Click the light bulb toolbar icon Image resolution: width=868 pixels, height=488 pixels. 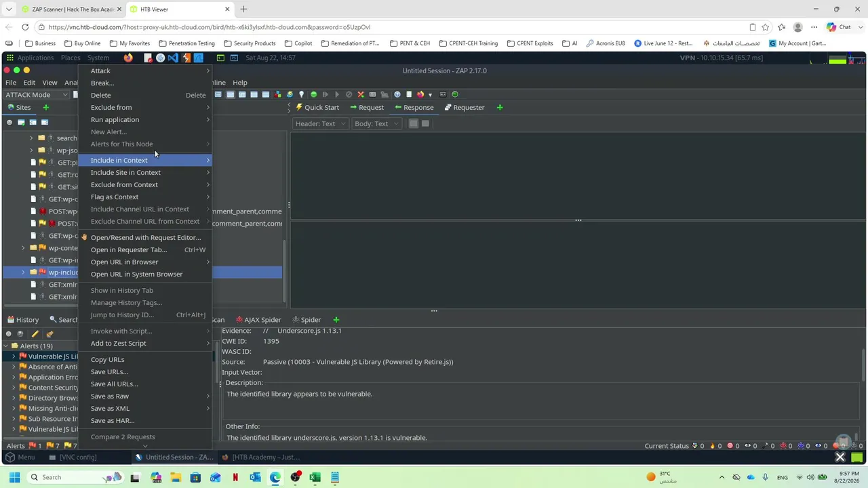(x=301, y=94)
